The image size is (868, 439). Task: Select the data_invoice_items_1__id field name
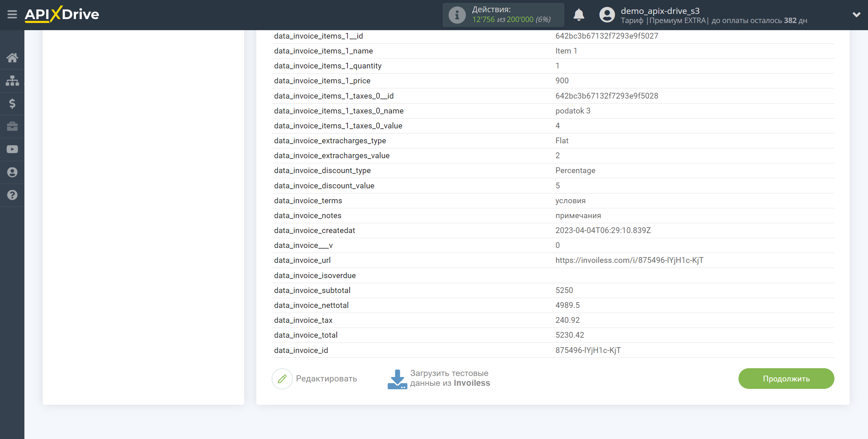pos(318,36)
